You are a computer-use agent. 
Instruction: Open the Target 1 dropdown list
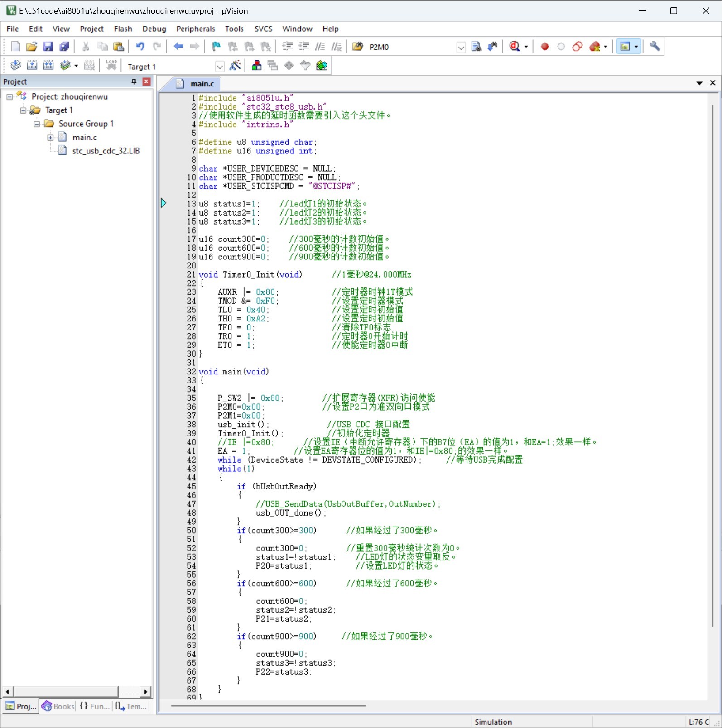pos(220,67)
